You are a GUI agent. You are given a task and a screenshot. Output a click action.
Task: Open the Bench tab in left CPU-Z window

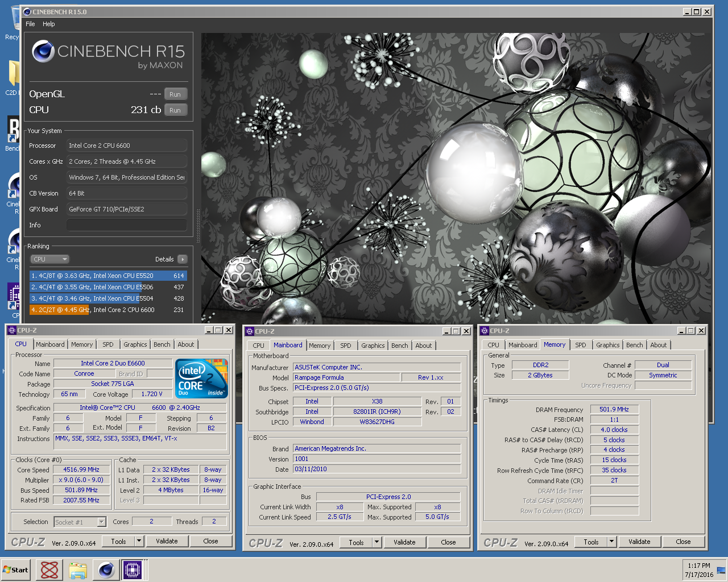point(162,344)
